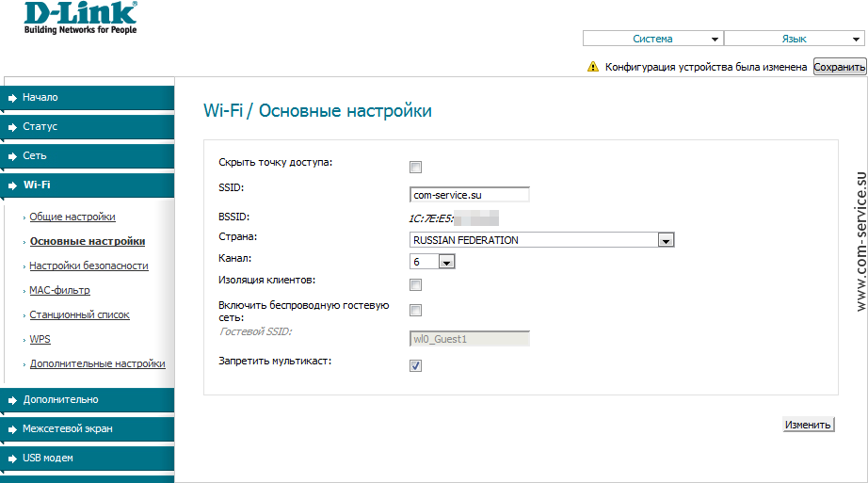Open the Язык language dropdown
Viewport: 868px width, 483px height.
coord(794,39)
